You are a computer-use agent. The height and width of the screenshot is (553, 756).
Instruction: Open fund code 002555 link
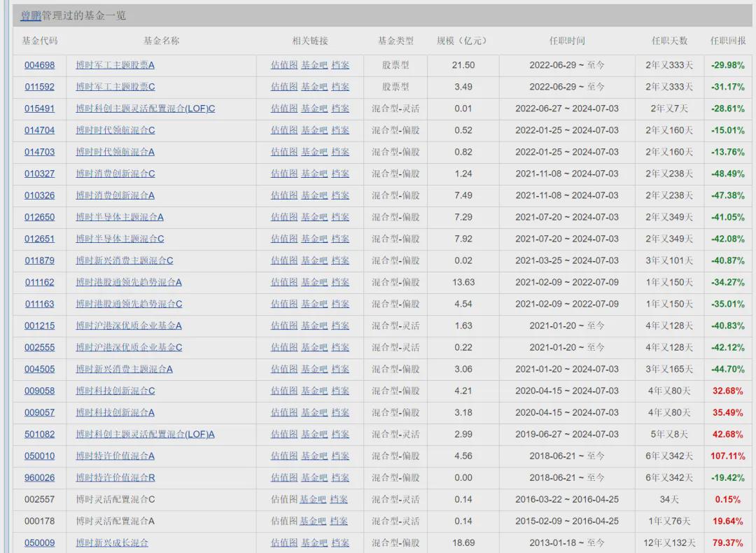click(39, 347)
